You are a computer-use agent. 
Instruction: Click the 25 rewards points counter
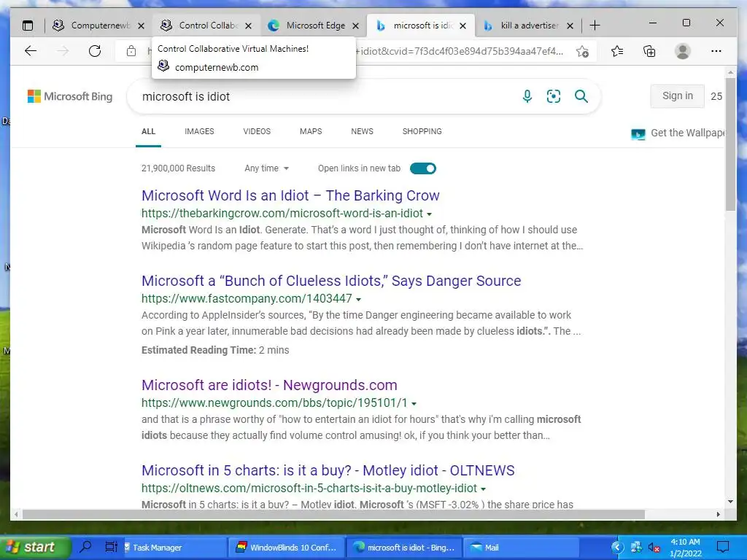pos(716,96)
